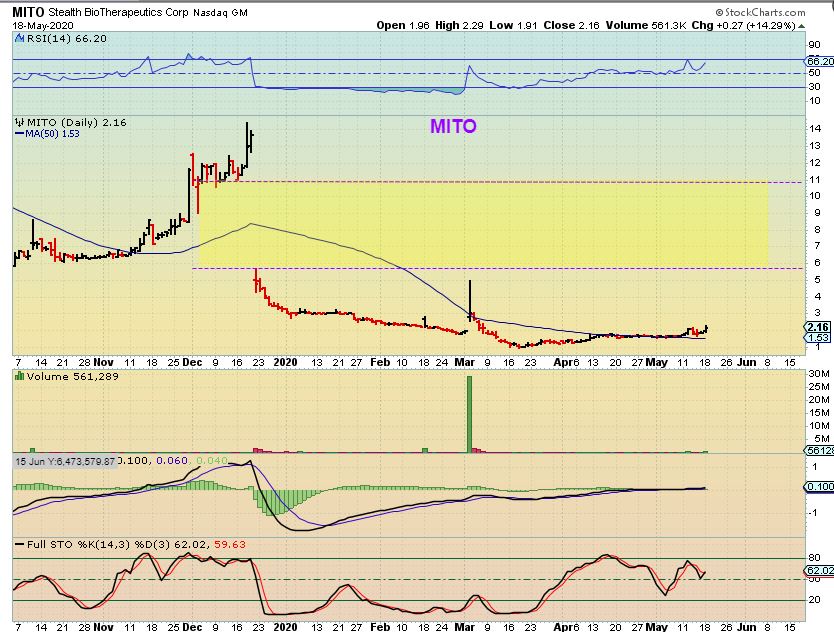Click the MITO ticker symbol in the header
The height and width of the screenshot is (632, 834).
pos(29,12)
